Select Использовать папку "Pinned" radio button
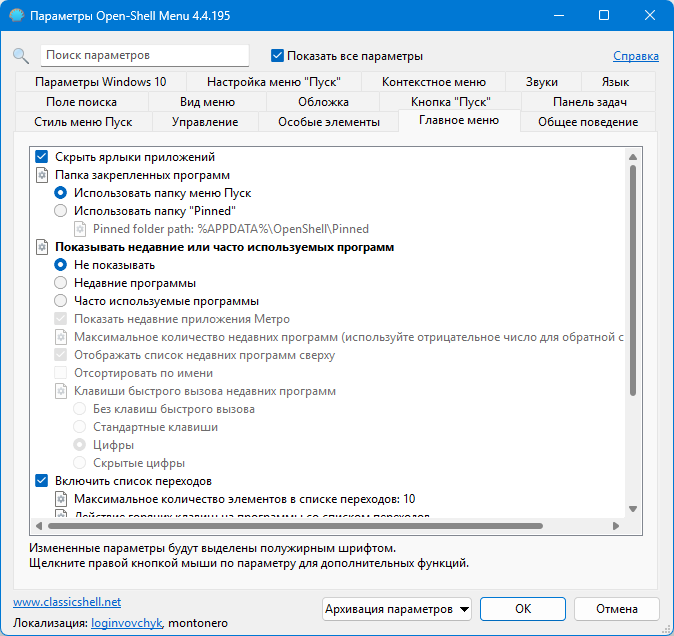 point(61,211)
